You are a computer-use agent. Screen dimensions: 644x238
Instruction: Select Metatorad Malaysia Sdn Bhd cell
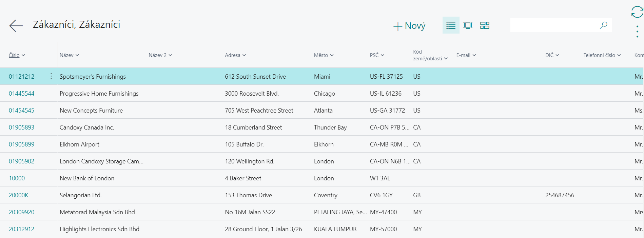(x=97, y=212)
